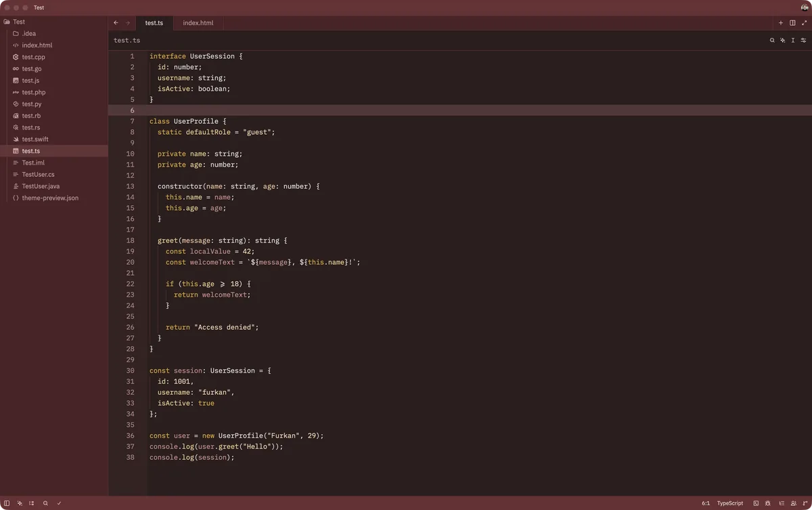Open the collaboration people panel
This screenshot has height=510, width=812.
[x=793, y=503]
